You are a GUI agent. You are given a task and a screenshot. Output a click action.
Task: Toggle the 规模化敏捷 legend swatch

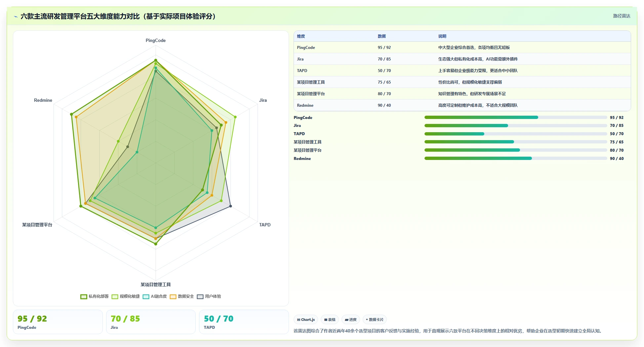pos(115,296)
